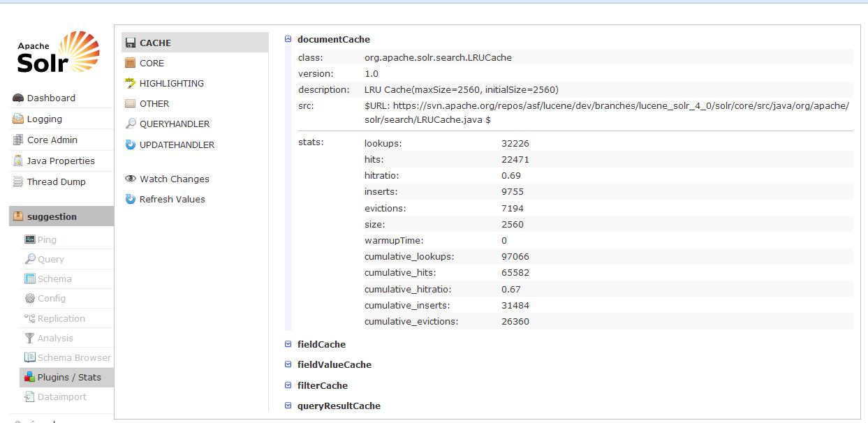
Task: Click the Thread Dump icon
Action: pos(18,182)
